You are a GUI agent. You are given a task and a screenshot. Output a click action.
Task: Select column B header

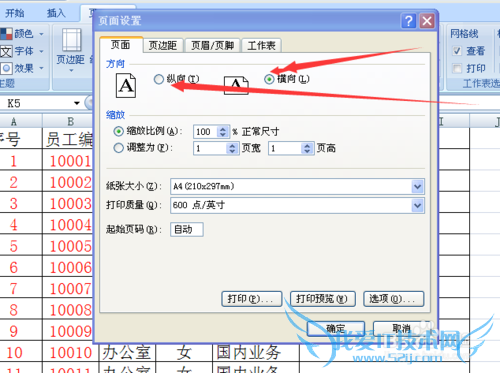(x=68, y=121)
